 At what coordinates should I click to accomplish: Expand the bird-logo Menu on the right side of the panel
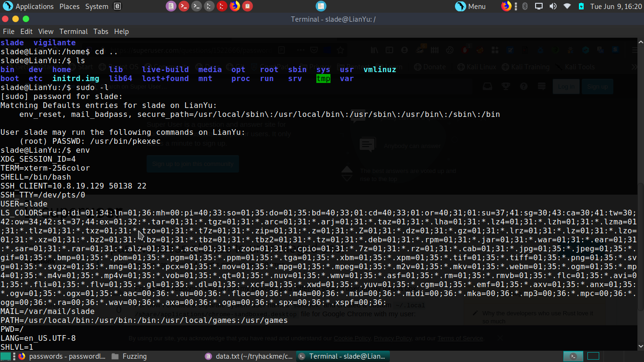point(470,6)
